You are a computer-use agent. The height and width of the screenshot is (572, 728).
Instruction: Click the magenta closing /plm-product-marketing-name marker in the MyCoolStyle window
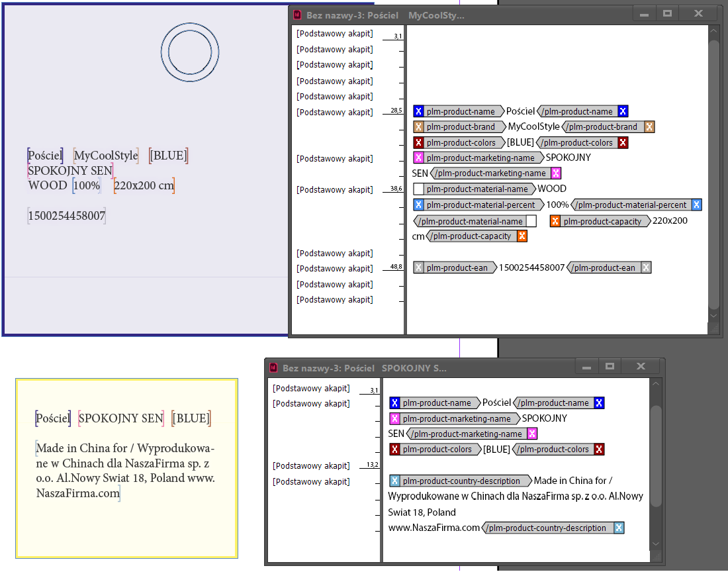496,173
